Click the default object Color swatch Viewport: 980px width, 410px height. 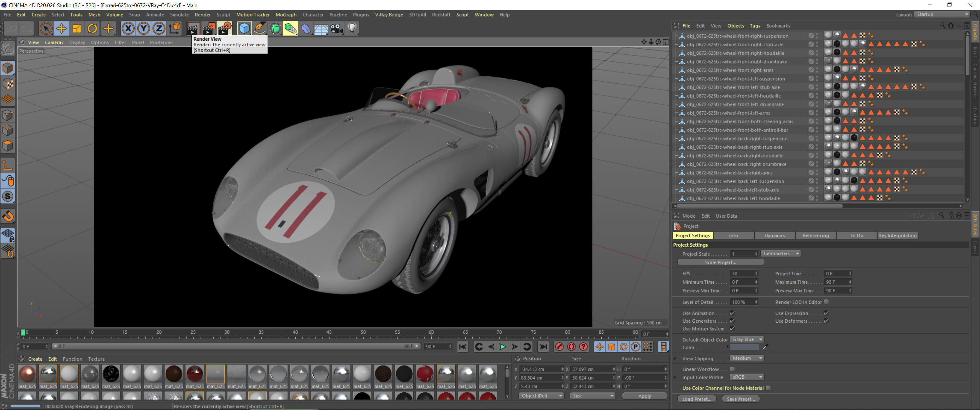pyautogui.click(x=744, y=347)
